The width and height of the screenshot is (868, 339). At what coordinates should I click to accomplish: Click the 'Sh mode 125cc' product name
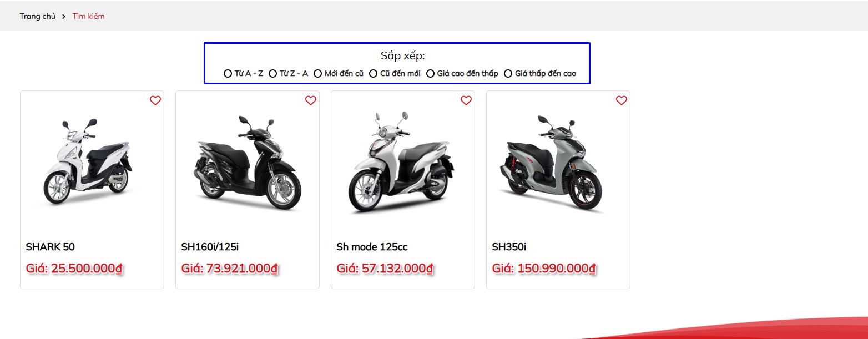(x=372, y=247)
